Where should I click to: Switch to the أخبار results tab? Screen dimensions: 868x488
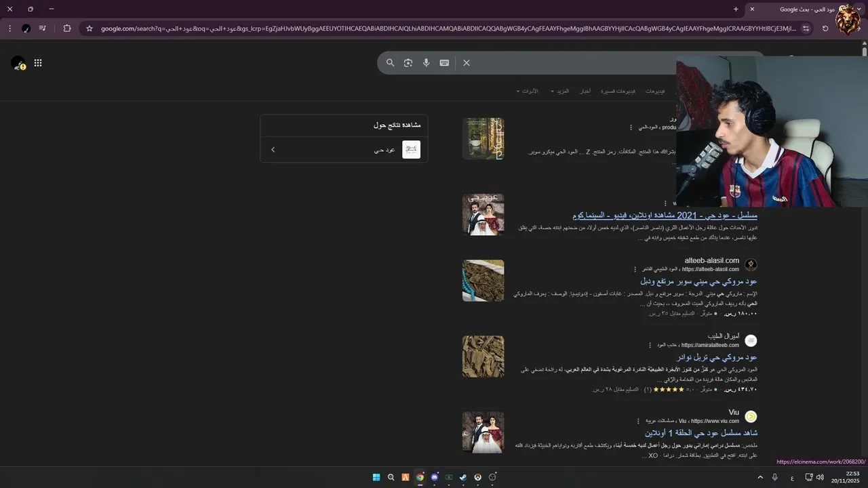click(585, 91)
